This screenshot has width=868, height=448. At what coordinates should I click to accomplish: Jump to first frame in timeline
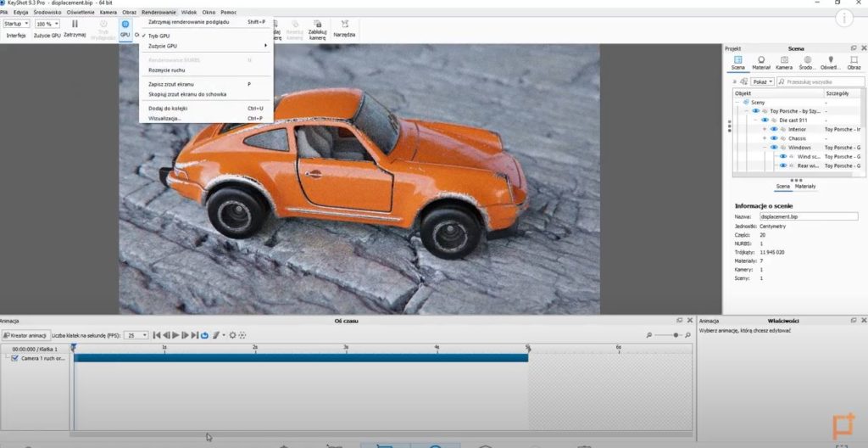157,335
